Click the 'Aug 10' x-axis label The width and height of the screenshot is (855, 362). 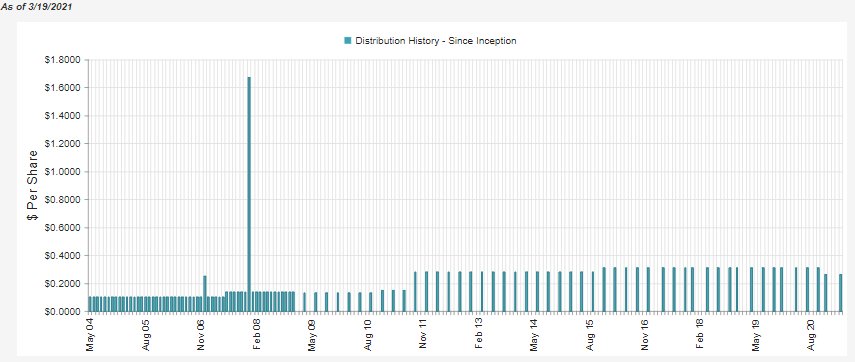tap(368, 334)
